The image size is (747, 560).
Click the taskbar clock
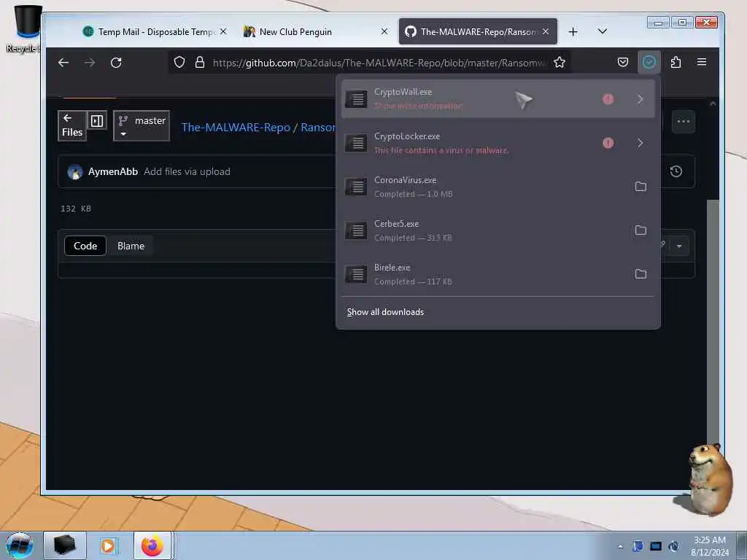[710, 546]
